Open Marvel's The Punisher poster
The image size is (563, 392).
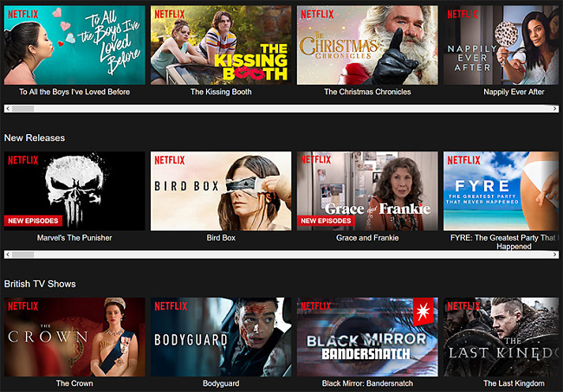point(74,191)
